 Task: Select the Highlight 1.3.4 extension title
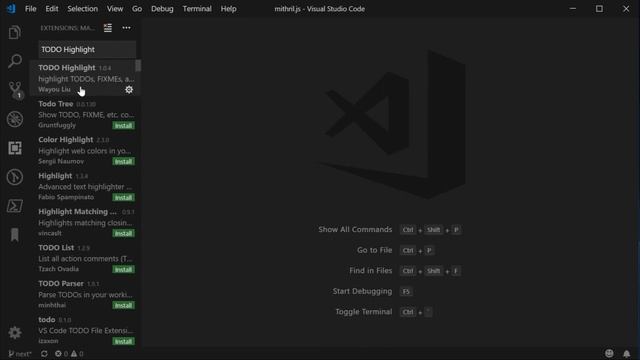pyautogui.click(x=55, y=176)
